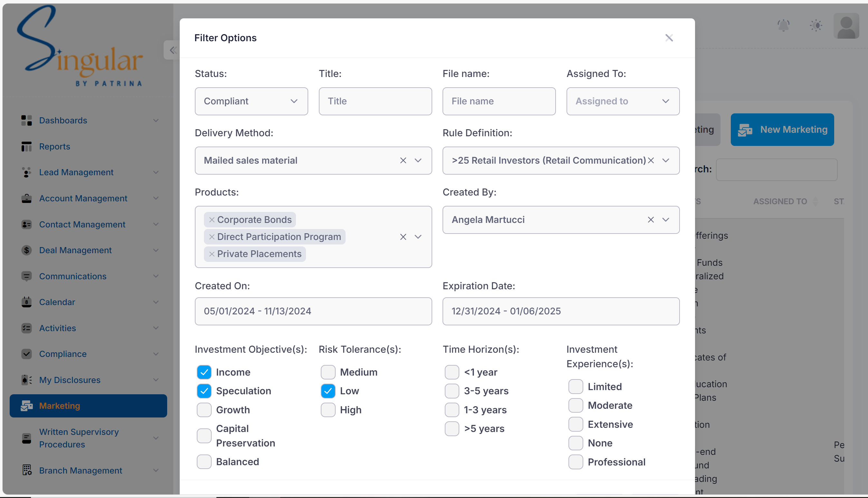
Task: Open the Communications sidebar menu
Action: 88,276
